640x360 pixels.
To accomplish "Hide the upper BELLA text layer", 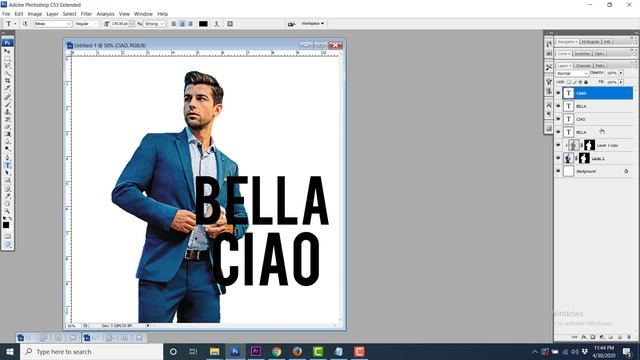I will pos(558,106).
